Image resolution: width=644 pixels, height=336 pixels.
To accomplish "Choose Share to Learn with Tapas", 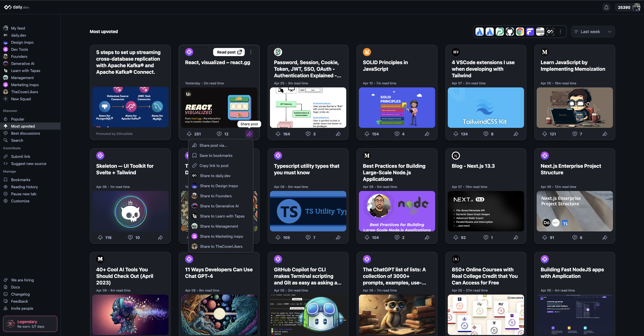I will coord(221,216).
